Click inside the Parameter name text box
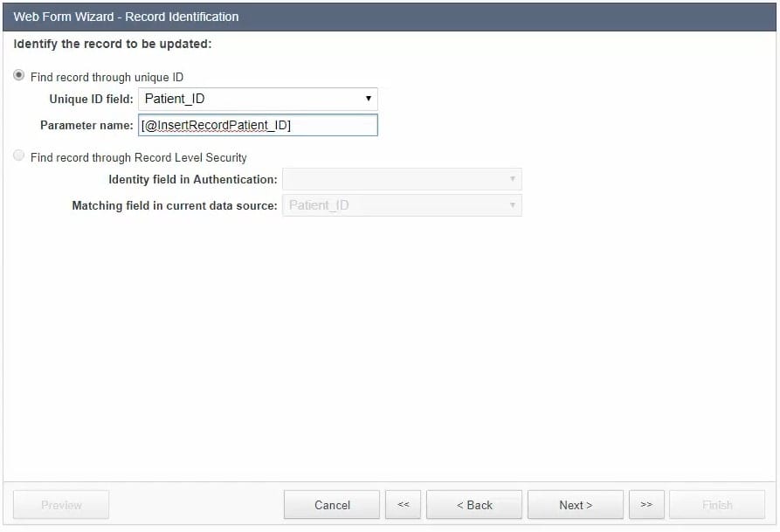This screenshot has width=780, height=532. pos(258,125)
